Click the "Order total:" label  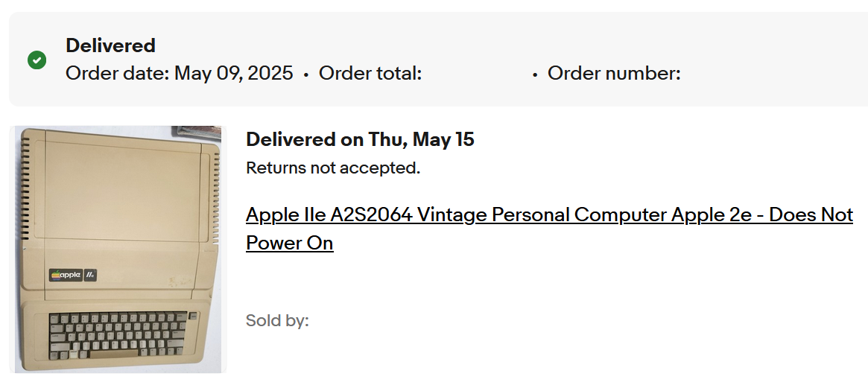pos(370,74)
